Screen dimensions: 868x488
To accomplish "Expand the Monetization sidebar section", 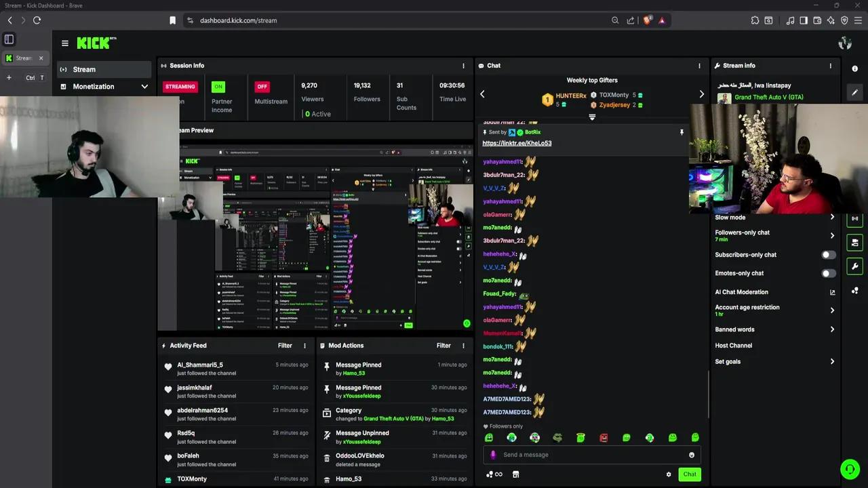I will click(144, 87).
